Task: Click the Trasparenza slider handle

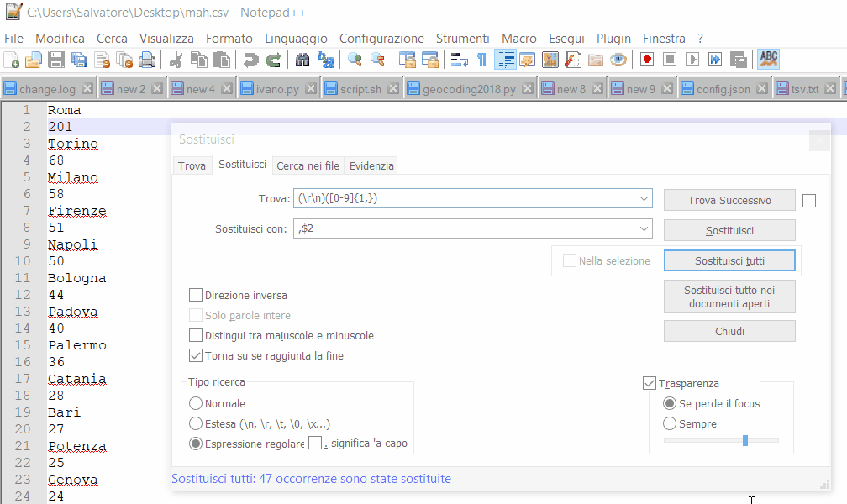Action: click(745, 440)
